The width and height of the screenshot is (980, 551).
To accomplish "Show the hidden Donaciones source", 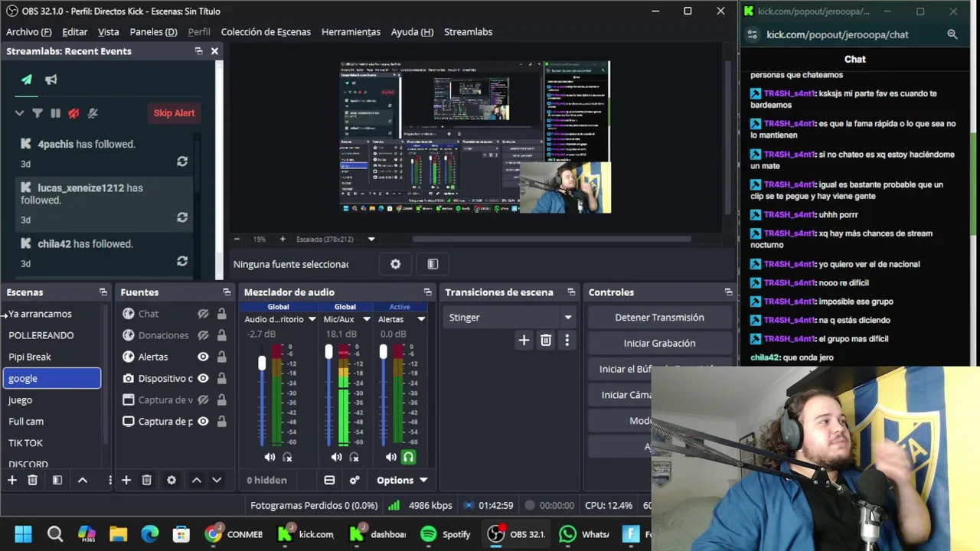I will pos(203,335).
